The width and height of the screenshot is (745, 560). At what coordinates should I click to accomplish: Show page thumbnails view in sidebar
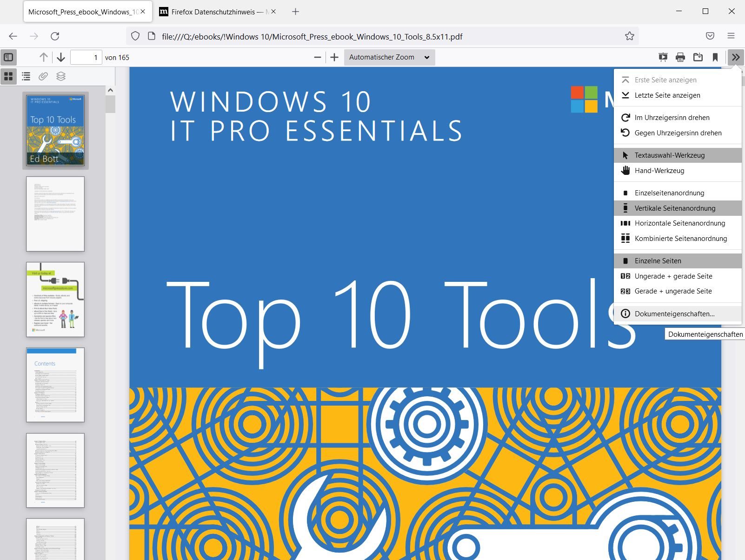coord(8,76)
